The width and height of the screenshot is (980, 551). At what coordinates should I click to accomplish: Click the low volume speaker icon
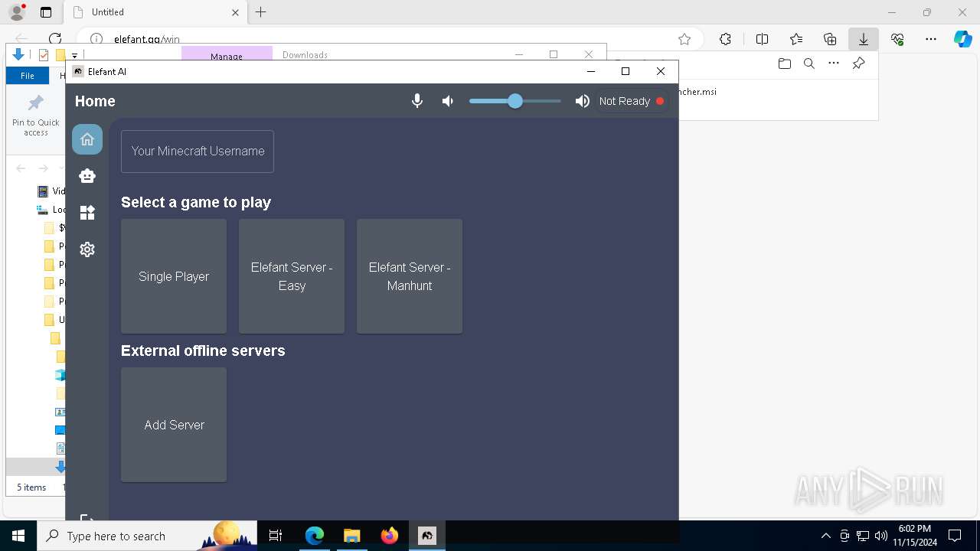tap(448, 101)
